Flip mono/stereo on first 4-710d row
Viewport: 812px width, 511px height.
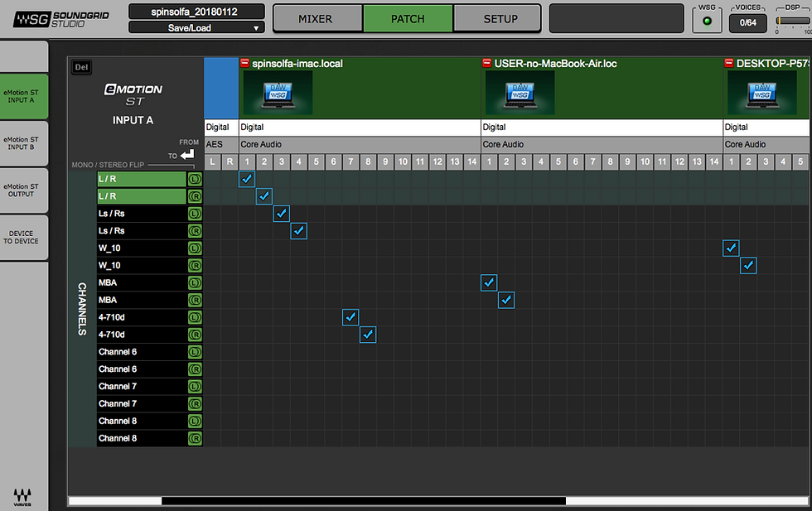(x=195, y=317)
